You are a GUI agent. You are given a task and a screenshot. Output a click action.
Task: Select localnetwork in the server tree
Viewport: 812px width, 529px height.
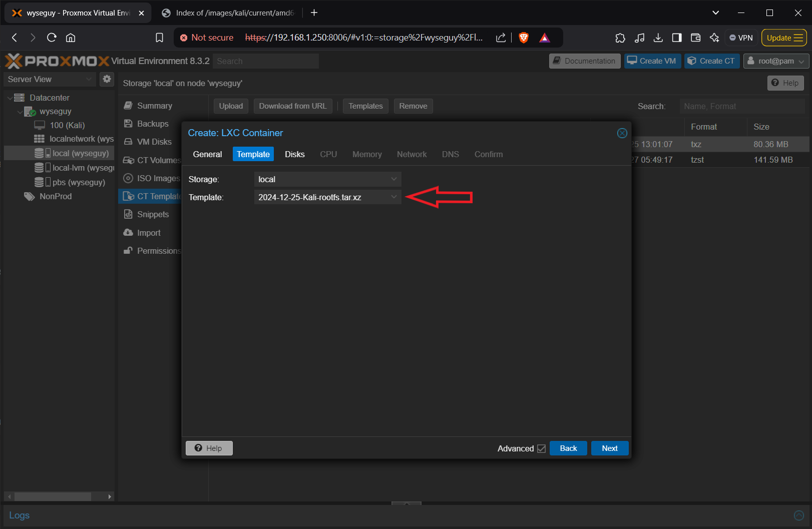74,139
